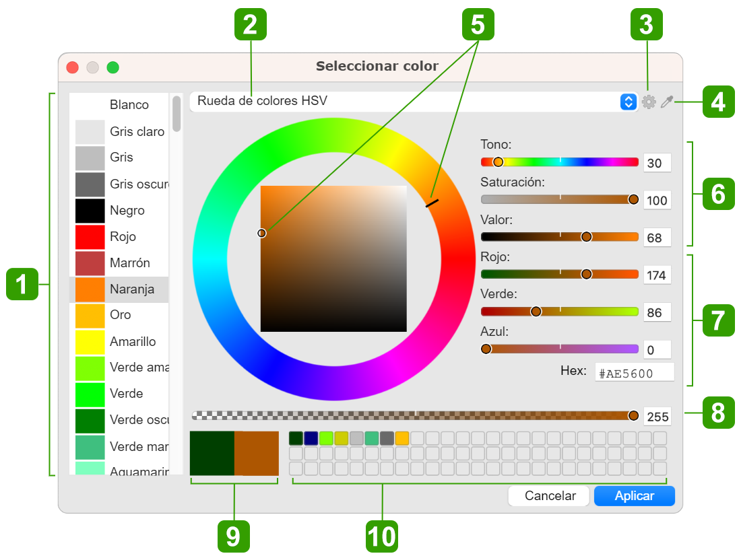Image resolution: width=739 pixels, height=560 pixels.
Task: Click the Azul slider handle
Action: pos(486,349)
